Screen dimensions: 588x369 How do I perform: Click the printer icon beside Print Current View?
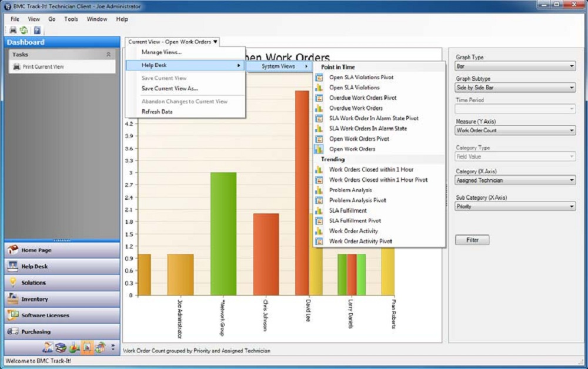(x=16, y=66)
